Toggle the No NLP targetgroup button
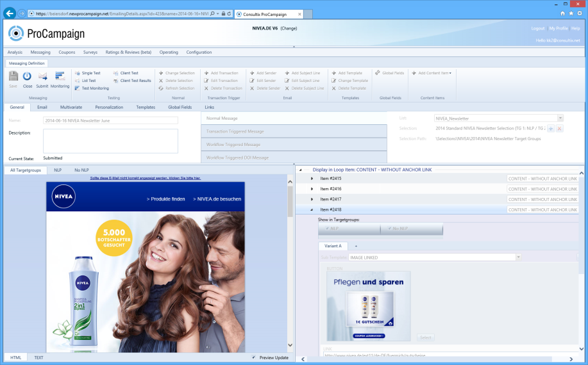 [x=411, y=229]
